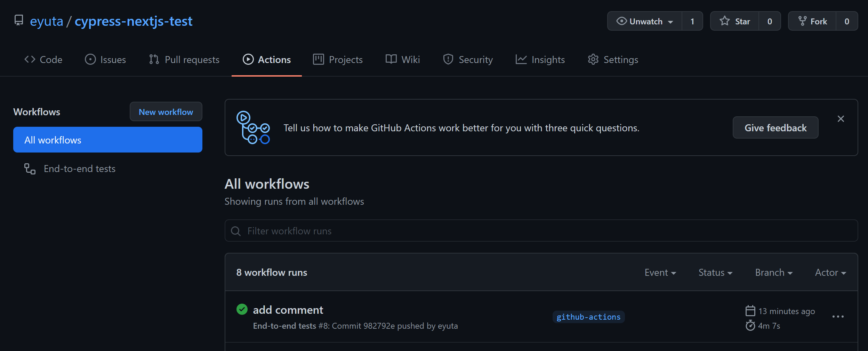This screenshot has height=351, width=868.
Task: Open the eyuta user profile link
Action: click(47, 21)
